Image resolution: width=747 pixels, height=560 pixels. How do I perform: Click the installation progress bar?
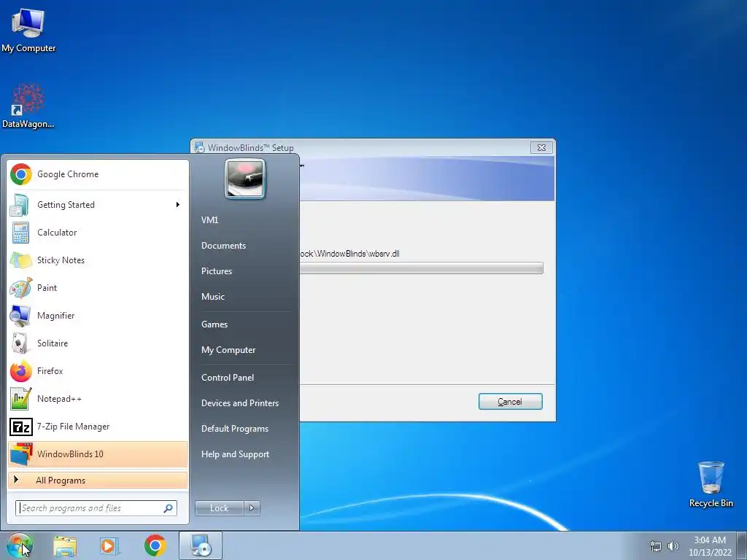pos(422,268)
